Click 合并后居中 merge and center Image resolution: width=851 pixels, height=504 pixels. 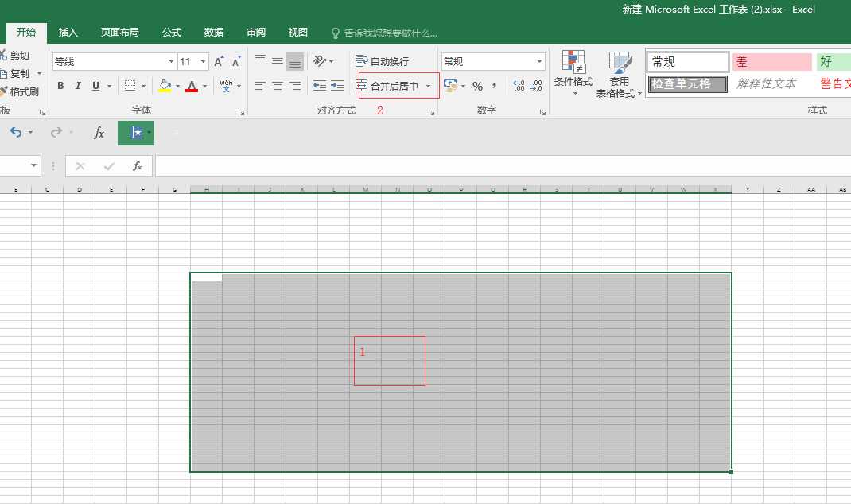click(x=387, y=86)
